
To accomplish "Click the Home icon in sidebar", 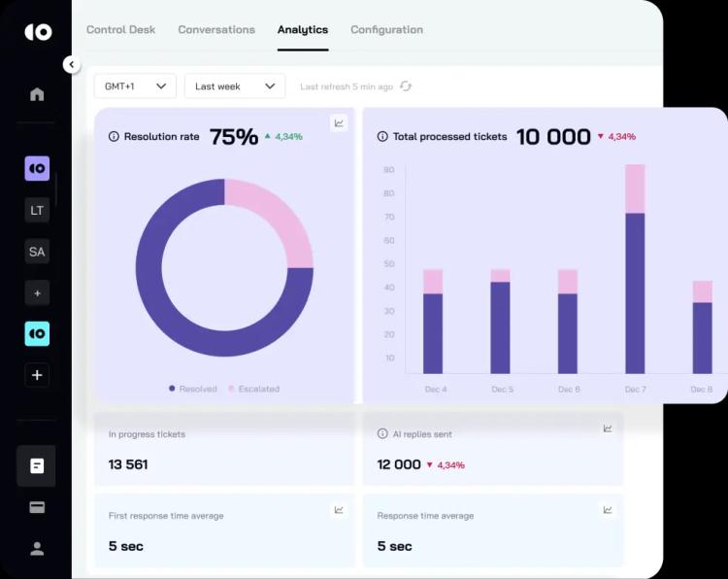I will (x=37, y=94).
